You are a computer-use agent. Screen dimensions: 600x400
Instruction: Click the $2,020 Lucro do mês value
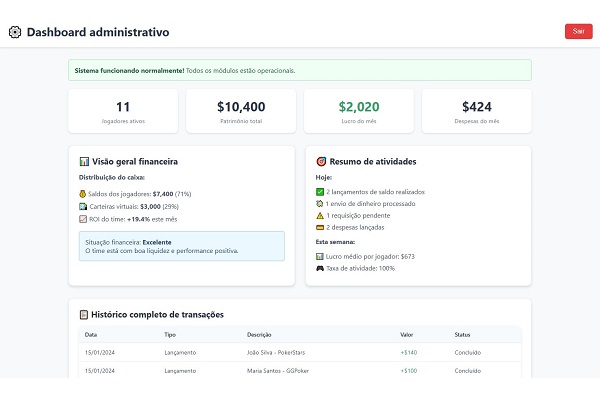[359, 107]
